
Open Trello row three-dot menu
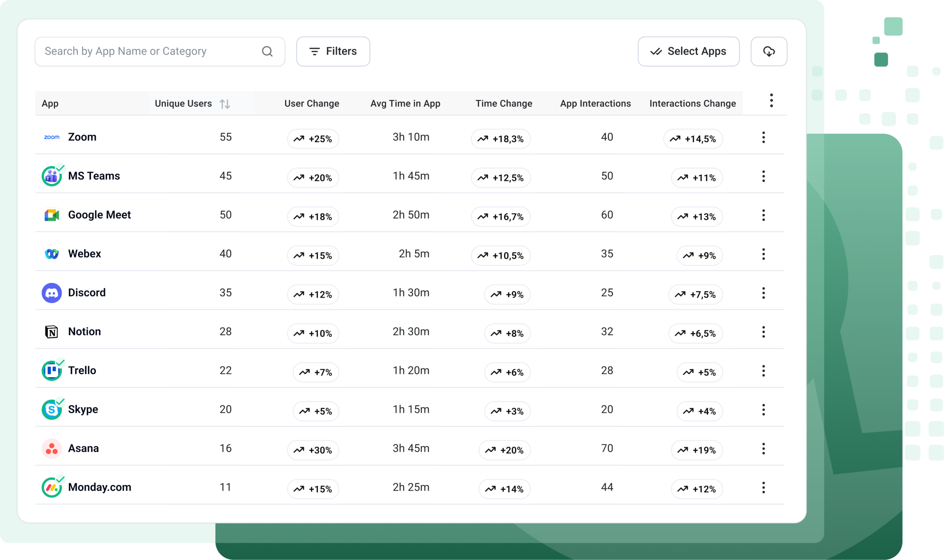click(x=764, y=371)
